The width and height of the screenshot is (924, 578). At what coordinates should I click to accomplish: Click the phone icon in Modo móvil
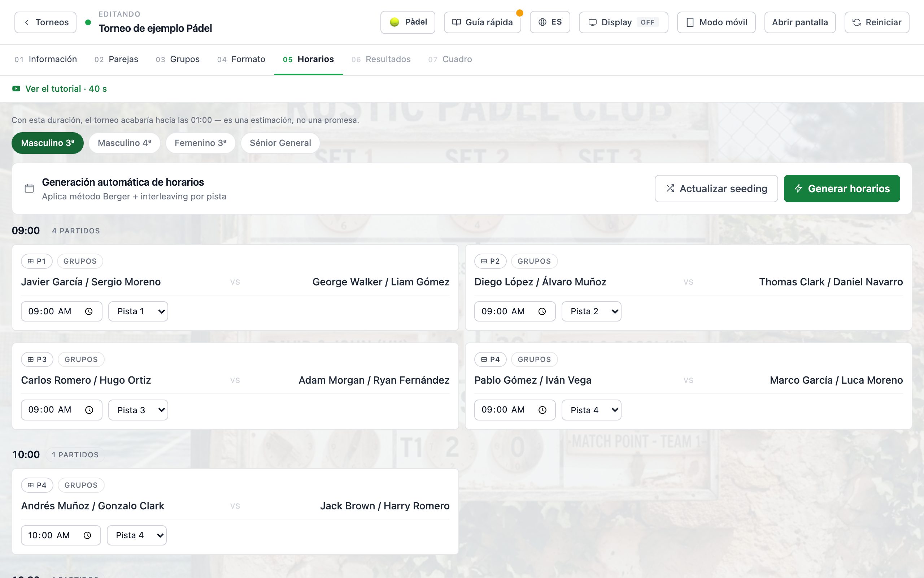coord(690,22)
